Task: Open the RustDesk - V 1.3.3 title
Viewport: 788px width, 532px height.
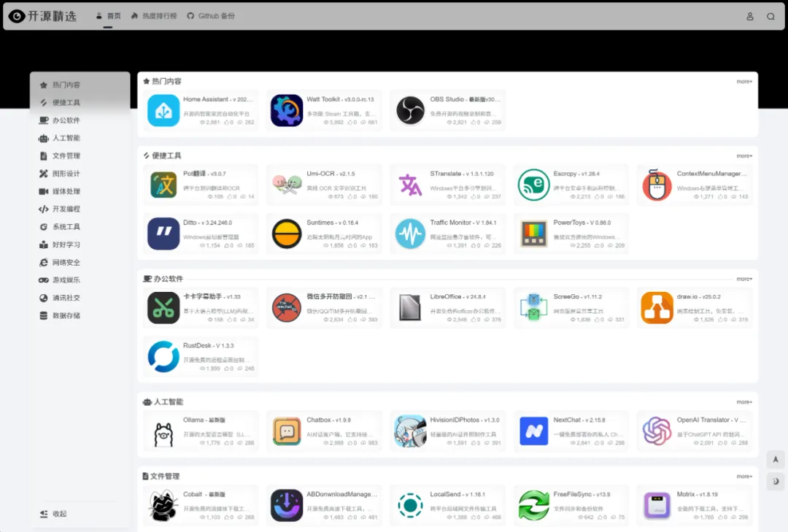Action: tap(209, 345)
